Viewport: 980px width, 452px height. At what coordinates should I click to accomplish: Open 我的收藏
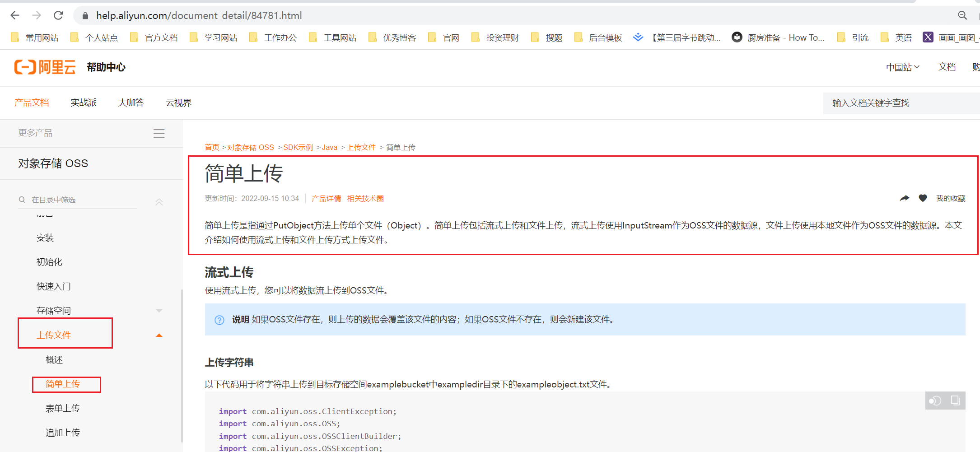(951, 199)
